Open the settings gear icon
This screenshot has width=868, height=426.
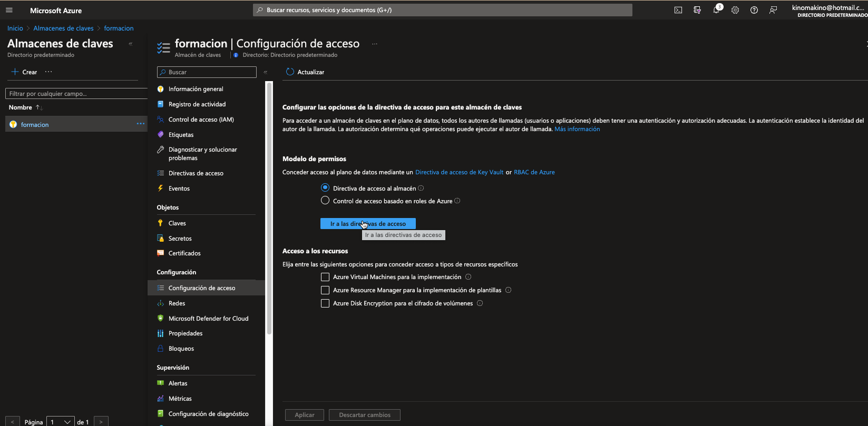point(735,10)
